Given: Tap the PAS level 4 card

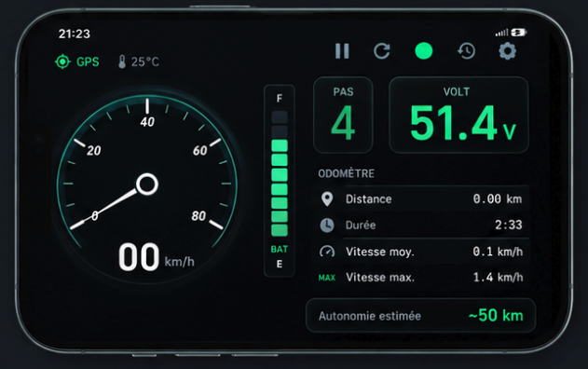Looking at the screenshot, I should tap(343, 115).
